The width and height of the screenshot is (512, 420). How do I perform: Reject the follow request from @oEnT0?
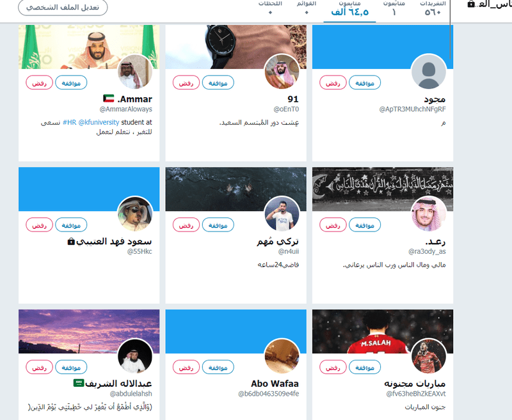coord(186,83)
